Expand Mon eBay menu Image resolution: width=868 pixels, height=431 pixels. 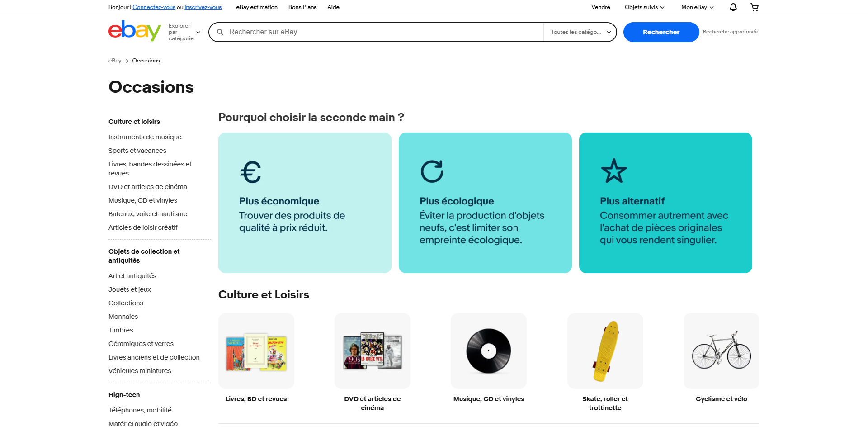pyautogui.click(x=698, y=7)
